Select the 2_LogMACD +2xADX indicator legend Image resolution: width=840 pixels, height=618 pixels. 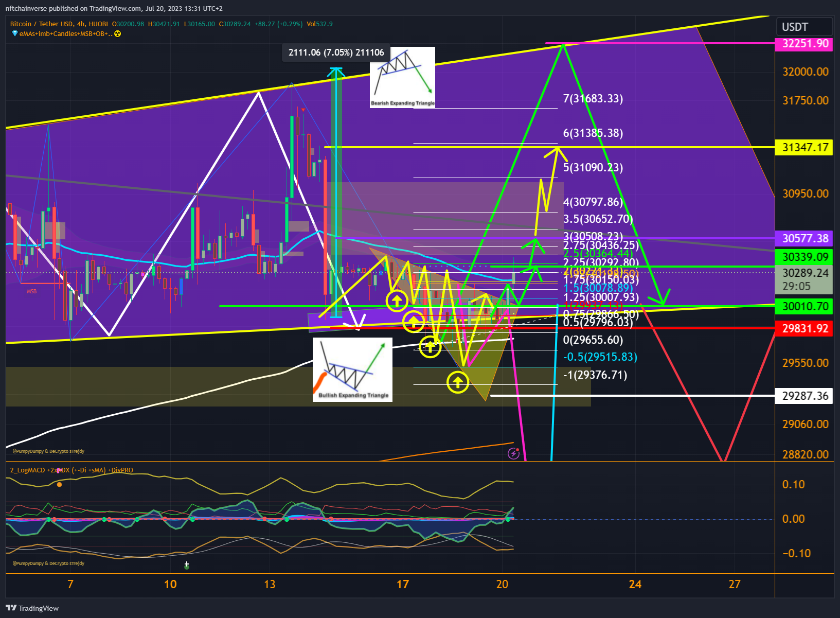[x=72, y=470]
